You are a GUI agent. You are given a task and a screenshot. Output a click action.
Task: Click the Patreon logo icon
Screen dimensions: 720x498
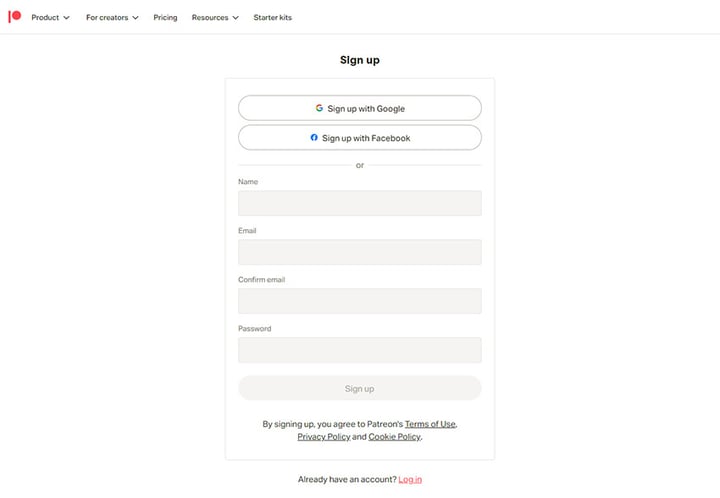15,17
